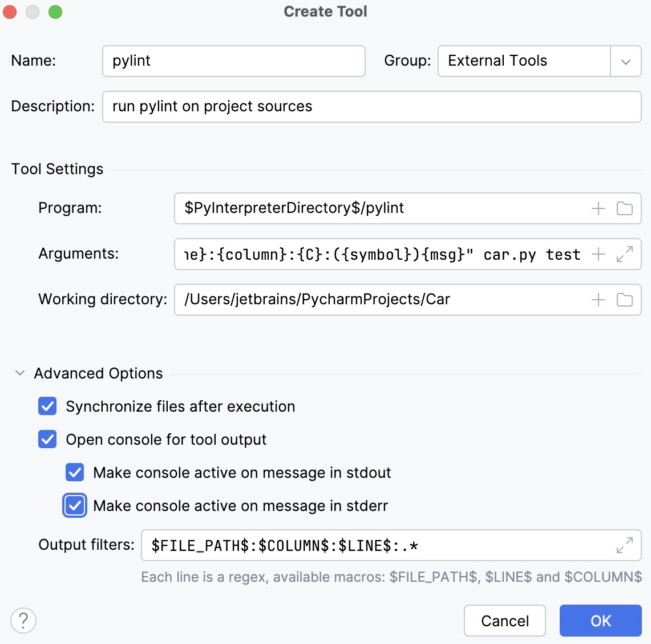
Task: Click the Description text field
Action: tap(371, 107)
